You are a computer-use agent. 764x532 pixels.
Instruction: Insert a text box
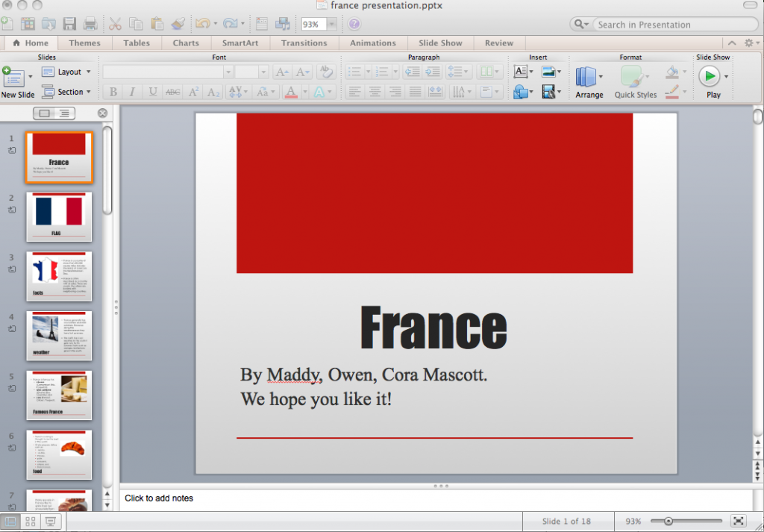520,72
